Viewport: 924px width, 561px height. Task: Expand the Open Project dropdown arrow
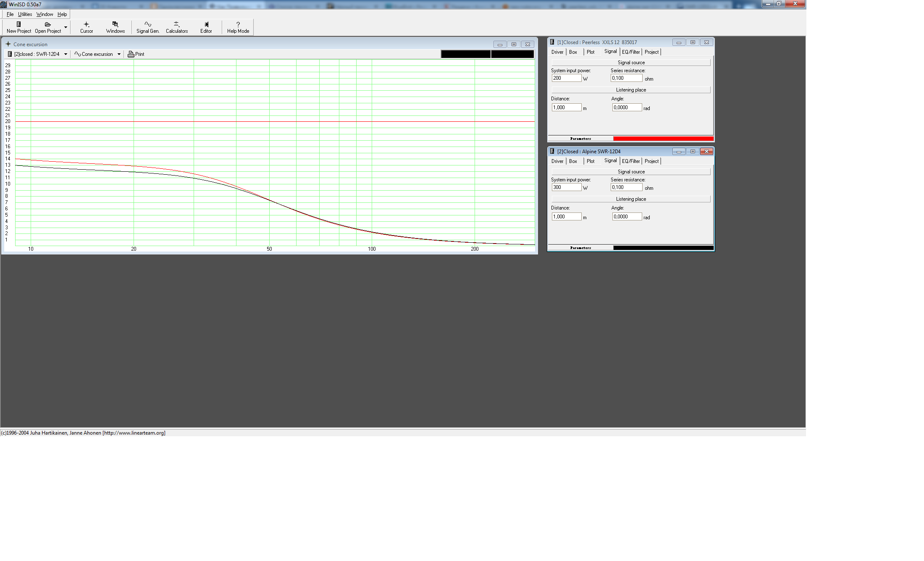66,27
